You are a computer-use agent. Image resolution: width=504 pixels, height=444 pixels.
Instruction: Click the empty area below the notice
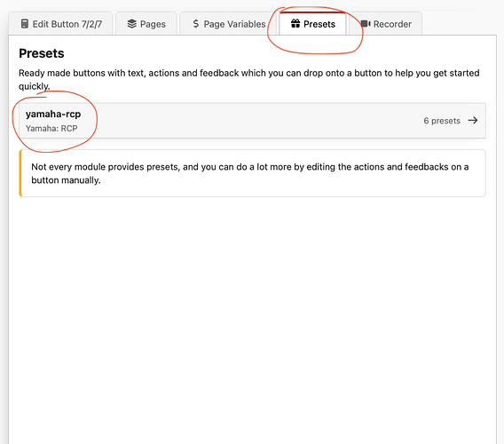[x=252, y=319]
